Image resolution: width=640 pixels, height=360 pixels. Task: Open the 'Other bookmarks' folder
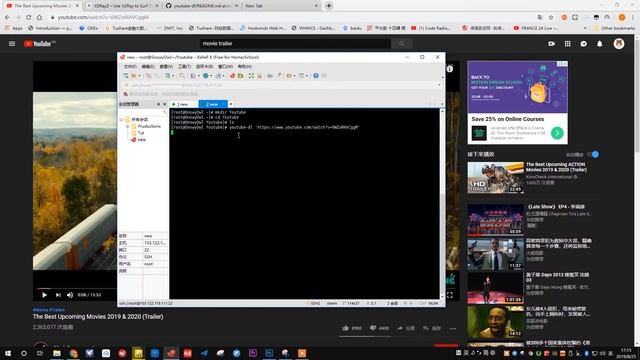614,28
